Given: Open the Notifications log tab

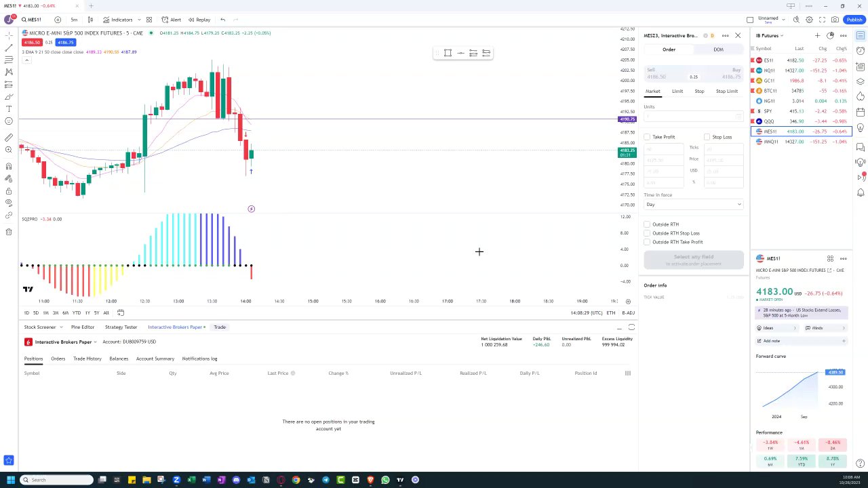Looking at the screenshot, I should [x=199, y=359].
